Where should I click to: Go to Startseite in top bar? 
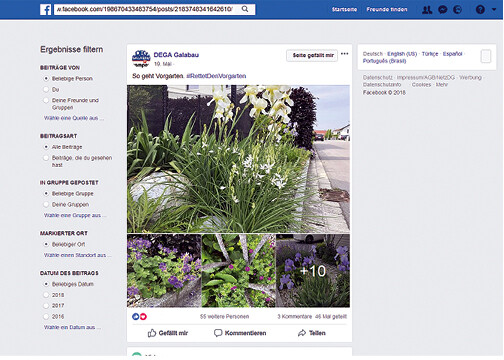pos(344,9)
